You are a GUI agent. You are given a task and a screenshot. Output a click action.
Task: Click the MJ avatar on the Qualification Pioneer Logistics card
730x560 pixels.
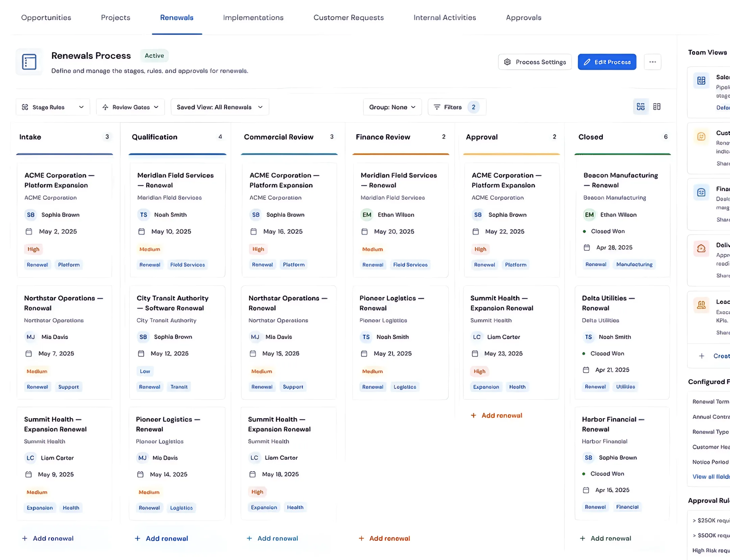point(142,458)
